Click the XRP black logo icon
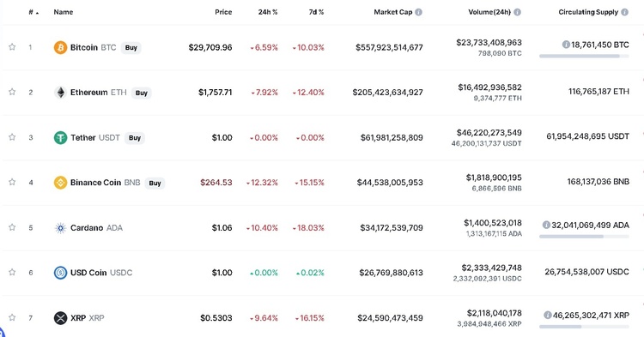Viewport: 644px width, 337px height. pos(60,318)
